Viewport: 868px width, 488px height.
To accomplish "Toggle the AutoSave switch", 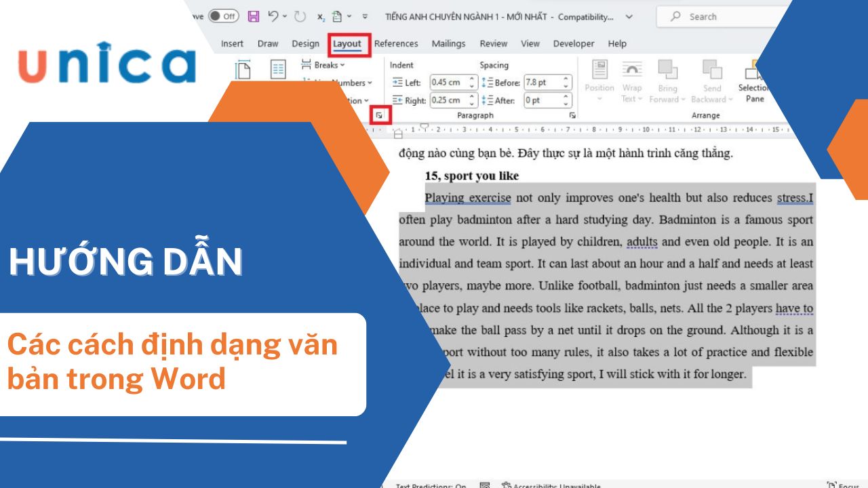I will pyautogui.click(x=223, y=16).
